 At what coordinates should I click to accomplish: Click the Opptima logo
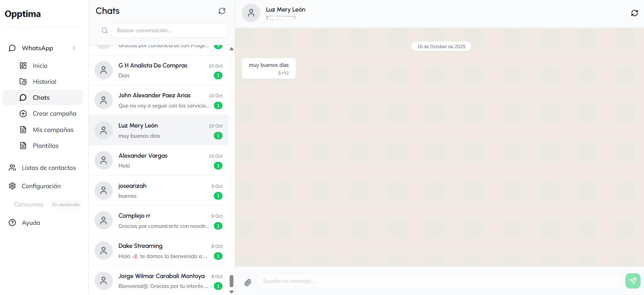23,14
